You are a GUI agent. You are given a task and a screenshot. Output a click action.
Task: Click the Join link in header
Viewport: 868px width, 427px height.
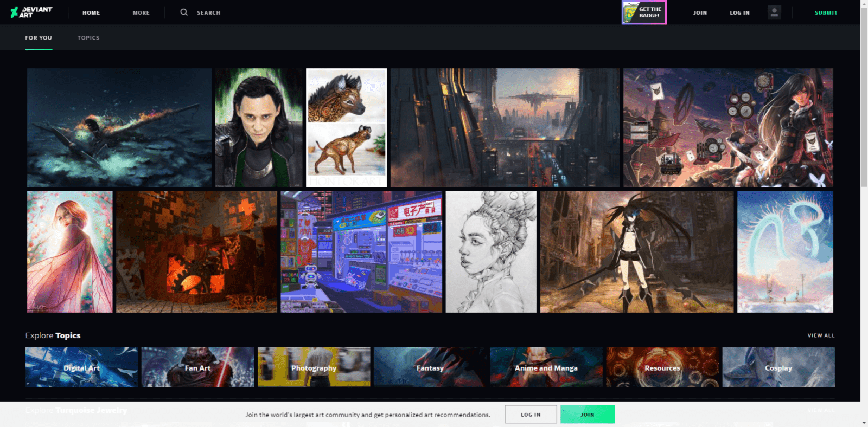tap(700, 12)
